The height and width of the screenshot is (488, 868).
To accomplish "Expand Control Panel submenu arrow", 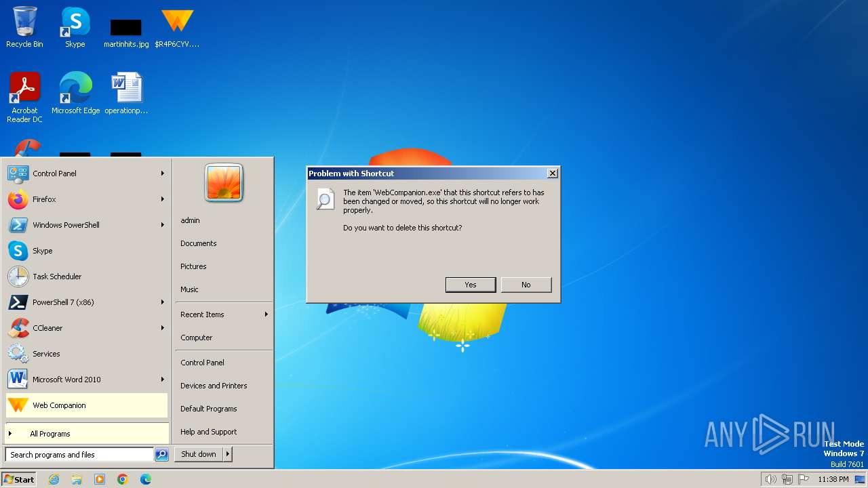I will pos(163,174).
